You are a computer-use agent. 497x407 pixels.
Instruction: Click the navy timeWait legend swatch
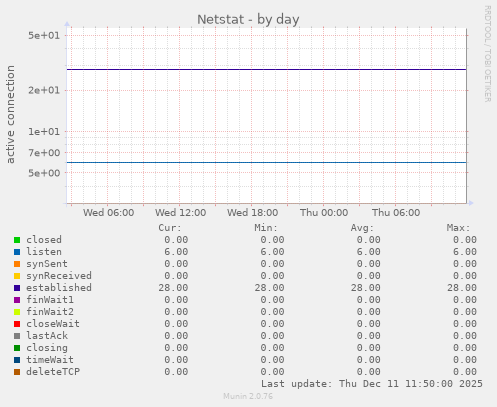(17, 360)
